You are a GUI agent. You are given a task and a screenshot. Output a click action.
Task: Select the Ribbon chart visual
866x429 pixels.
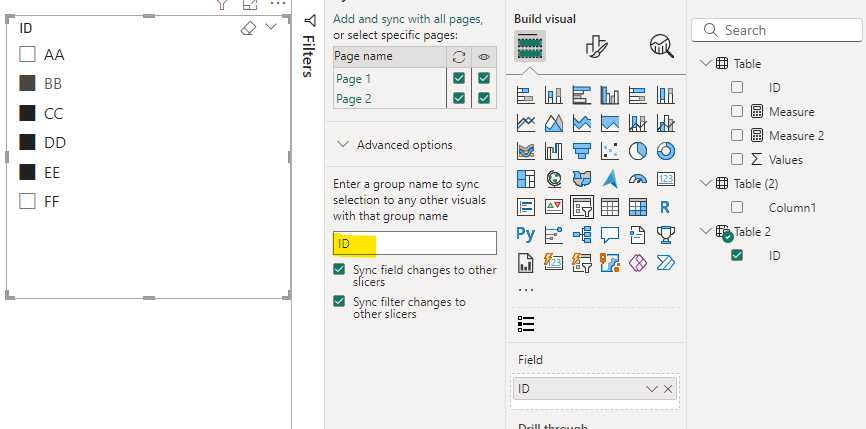[525, 151]
